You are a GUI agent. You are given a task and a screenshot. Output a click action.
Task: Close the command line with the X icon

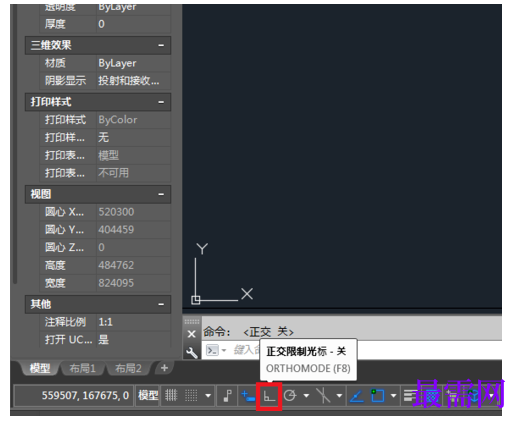(191, 334)
